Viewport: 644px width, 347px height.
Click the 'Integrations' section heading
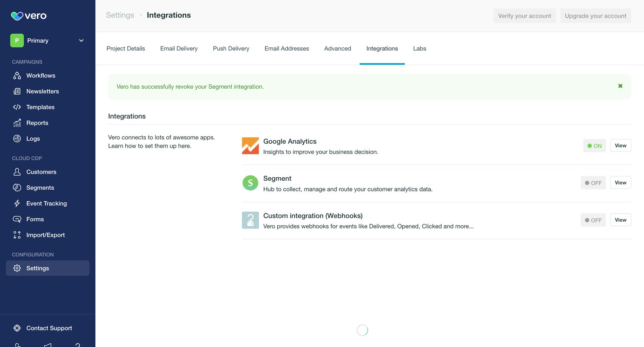[x=127, y=116]
